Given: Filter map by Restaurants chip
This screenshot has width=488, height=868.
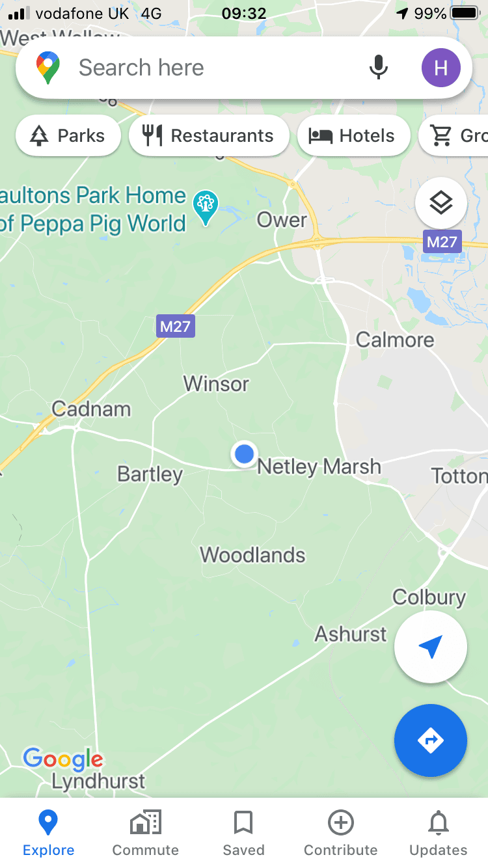Looking at the screenshot, I should [209, 135].
